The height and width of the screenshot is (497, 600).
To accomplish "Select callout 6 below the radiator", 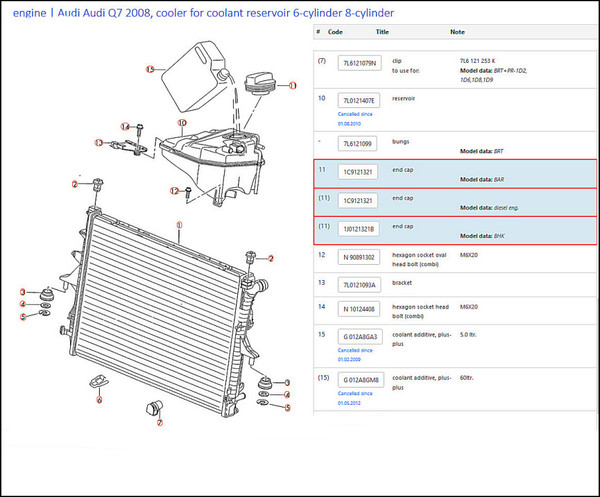I will click(x=98, y=399).
